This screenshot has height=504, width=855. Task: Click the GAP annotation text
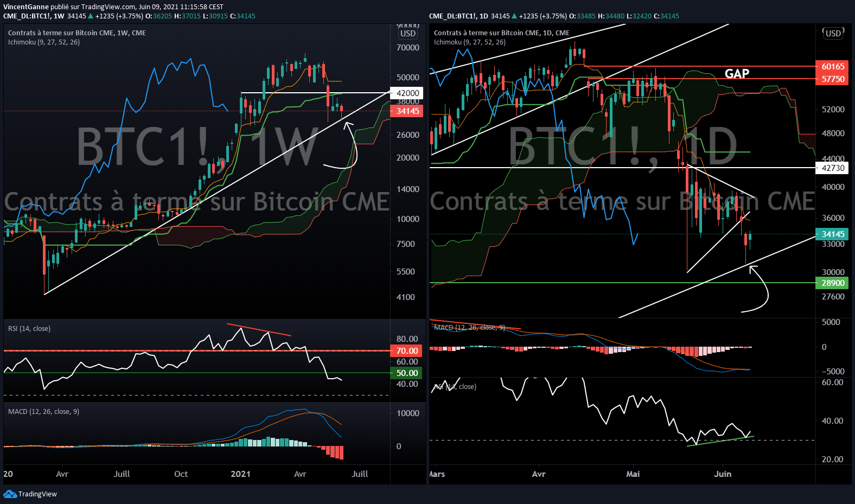tap(737, 74)
